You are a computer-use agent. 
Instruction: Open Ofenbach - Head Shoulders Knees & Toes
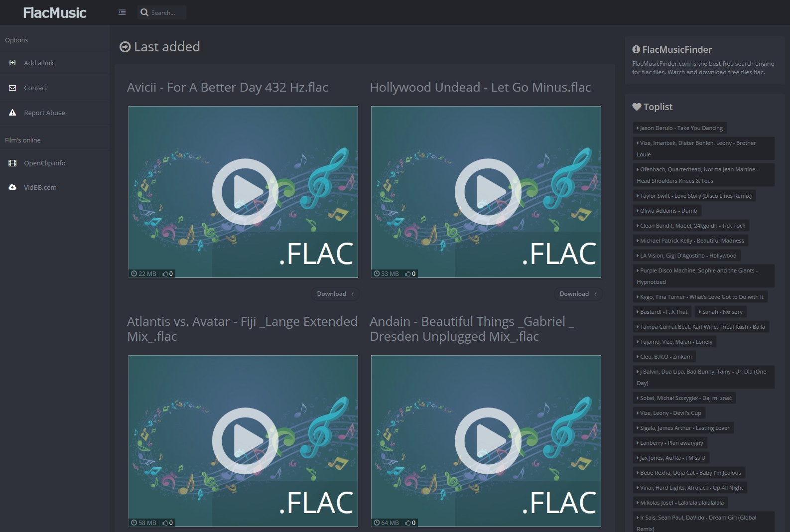[703, 175]
